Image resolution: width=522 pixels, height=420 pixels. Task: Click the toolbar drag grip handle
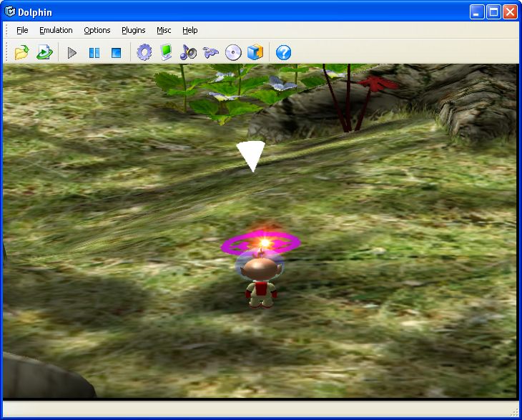coord(6,53)
